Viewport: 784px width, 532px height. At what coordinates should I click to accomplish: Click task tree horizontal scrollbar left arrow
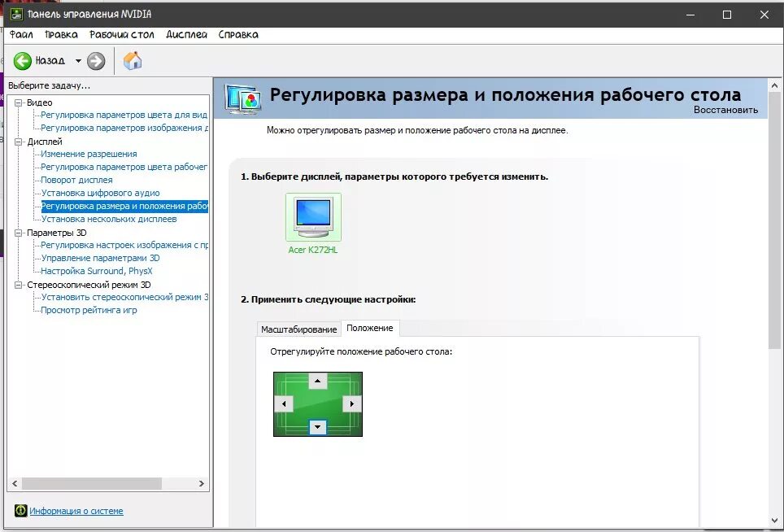15,483
